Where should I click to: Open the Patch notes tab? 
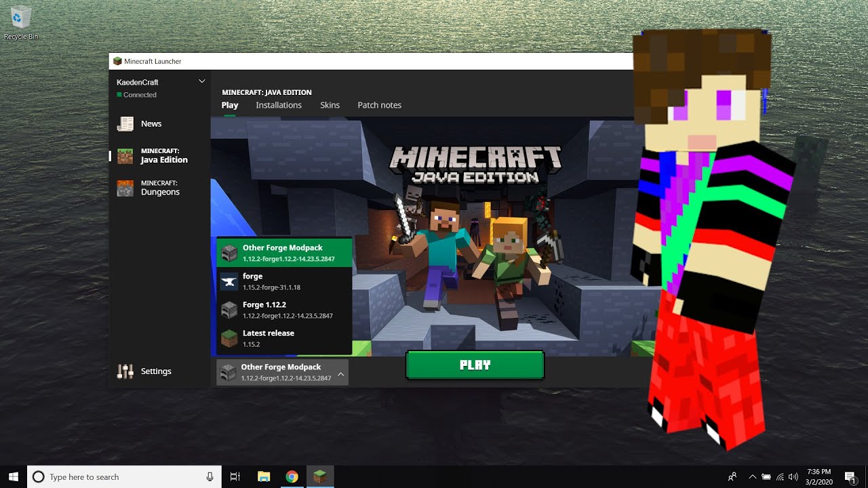[x=380, y=105]
